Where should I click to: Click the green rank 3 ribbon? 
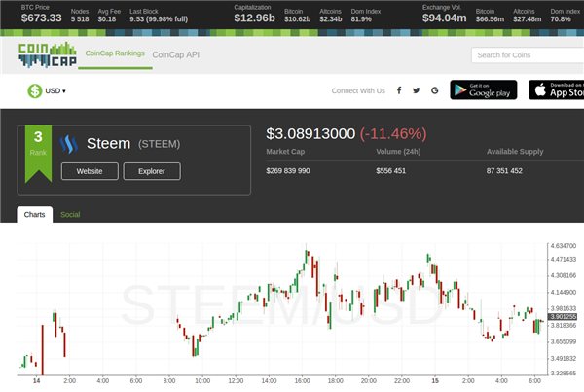click(38, 154)
